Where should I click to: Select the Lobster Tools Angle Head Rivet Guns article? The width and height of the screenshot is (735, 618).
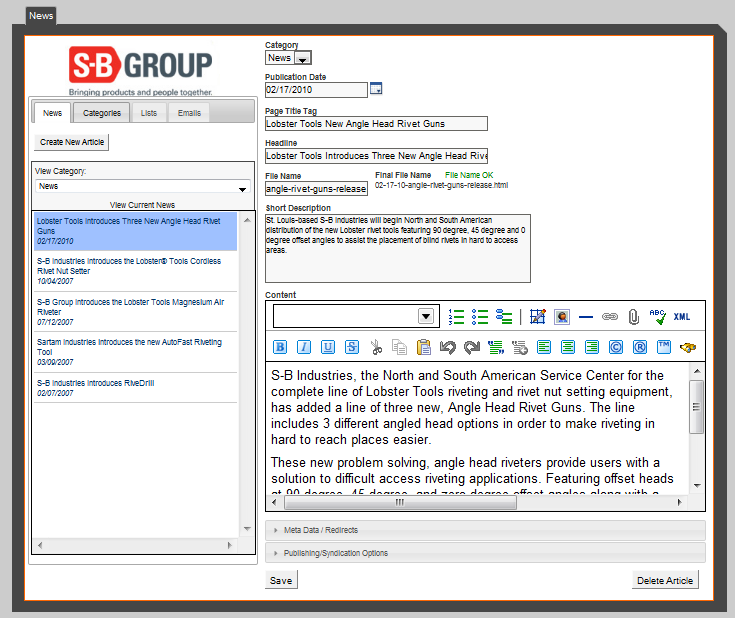click(135, 231)
